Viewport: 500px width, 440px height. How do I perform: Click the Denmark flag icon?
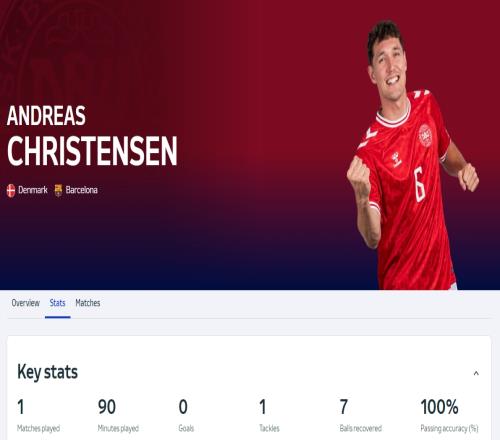(x=11, y=191)
